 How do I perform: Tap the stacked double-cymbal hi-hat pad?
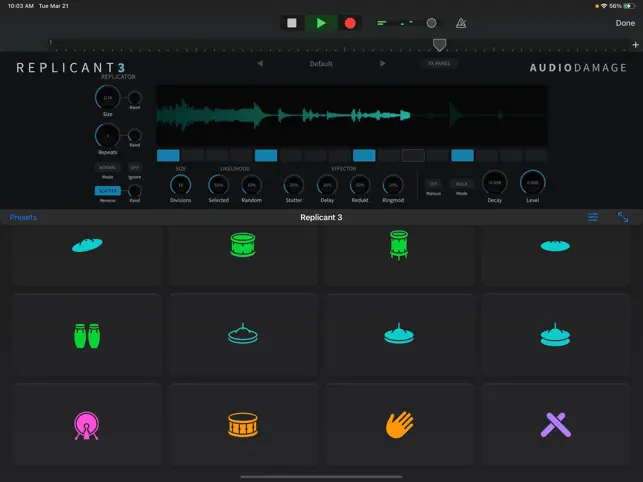click(x=555, y=335)
